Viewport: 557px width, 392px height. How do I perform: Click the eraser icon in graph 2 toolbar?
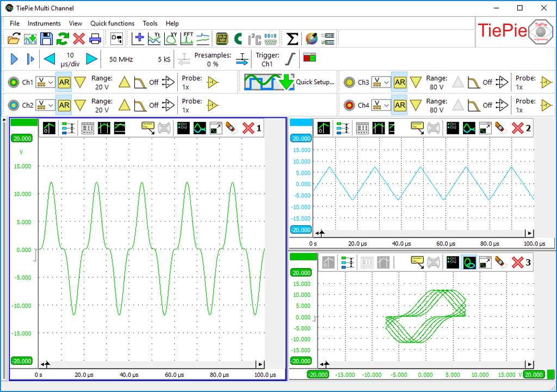pyautogui.click(x=500, y=128)
